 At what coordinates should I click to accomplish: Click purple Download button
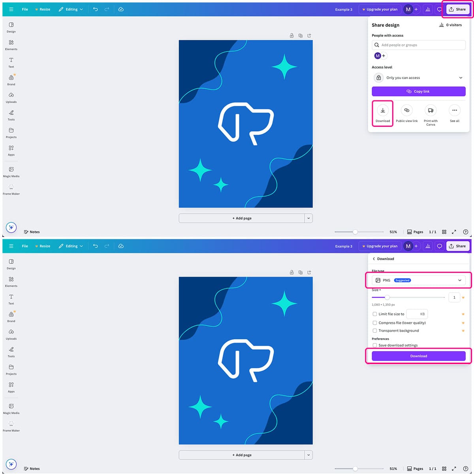[419, 356]
